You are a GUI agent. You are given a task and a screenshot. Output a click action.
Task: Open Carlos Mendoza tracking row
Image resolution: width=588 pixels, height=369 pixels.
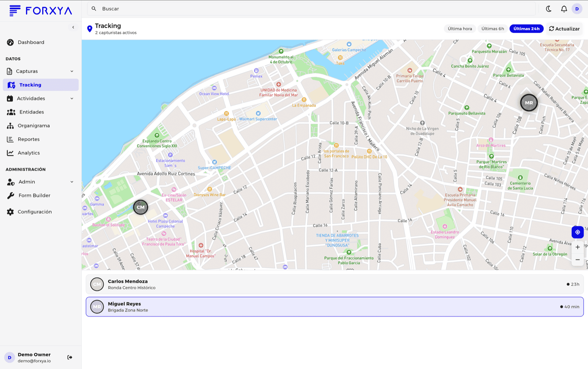(x=334, y=284)
